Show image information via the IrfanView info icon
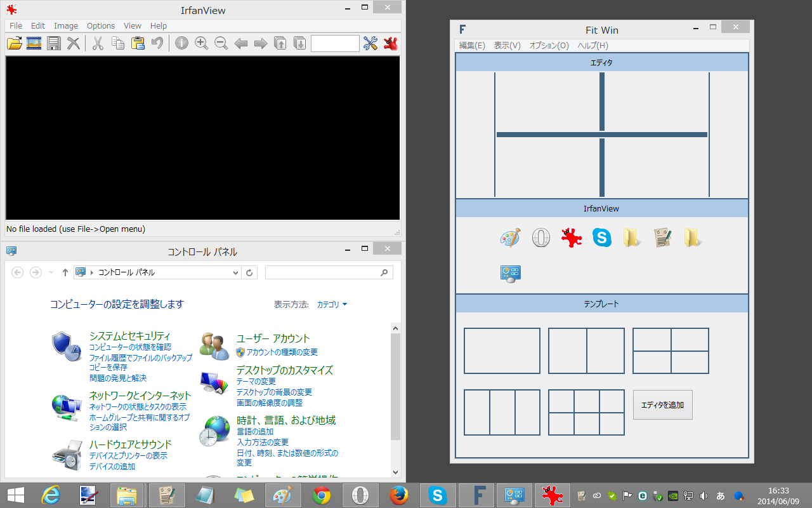The height and width of the screenshot is (508, 812). 182,43
